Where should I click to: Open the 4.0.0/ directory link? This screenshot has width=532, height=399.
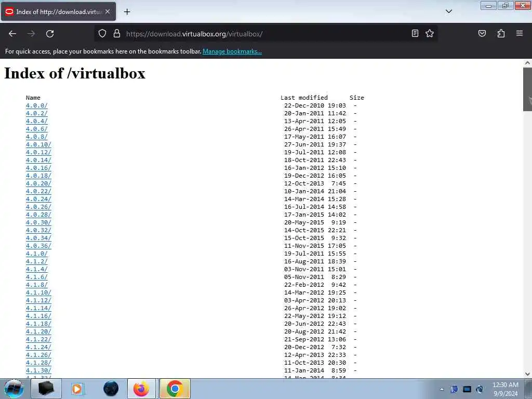point(37,105)
